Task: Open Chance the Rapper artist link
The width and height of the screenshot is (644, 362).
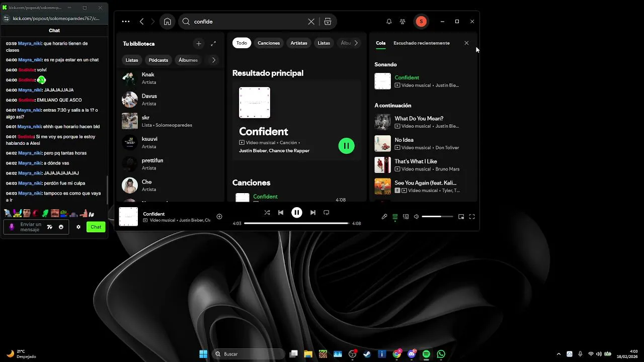Action: click(x=289, y=151)
